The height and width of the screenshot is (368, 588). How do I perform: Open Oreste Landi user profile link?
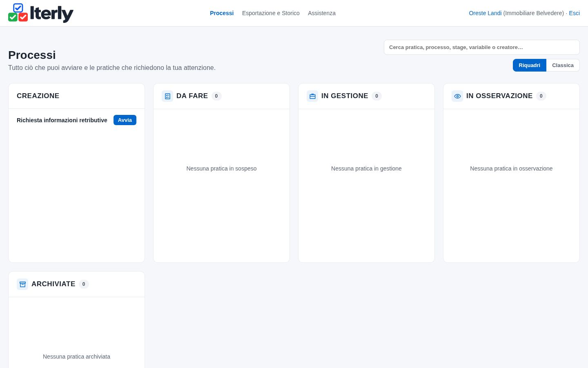pos(485,13)
